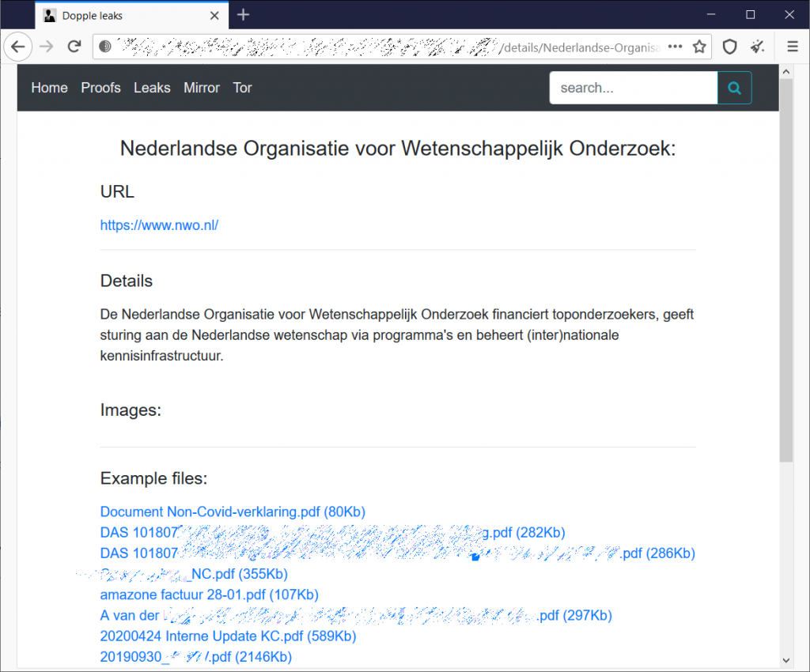810x672 pixels.
Task: Open the page actions three-dot menu
Action: point(675,47)
